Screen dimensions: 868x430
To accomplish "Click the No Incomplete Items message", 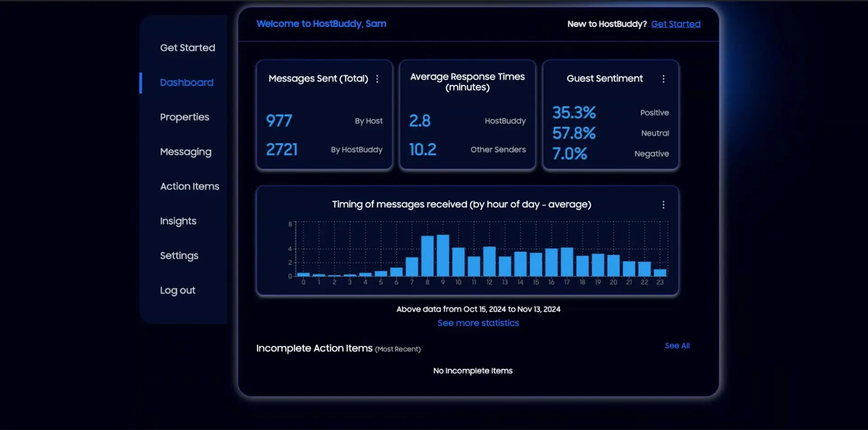I will point(473,370).
